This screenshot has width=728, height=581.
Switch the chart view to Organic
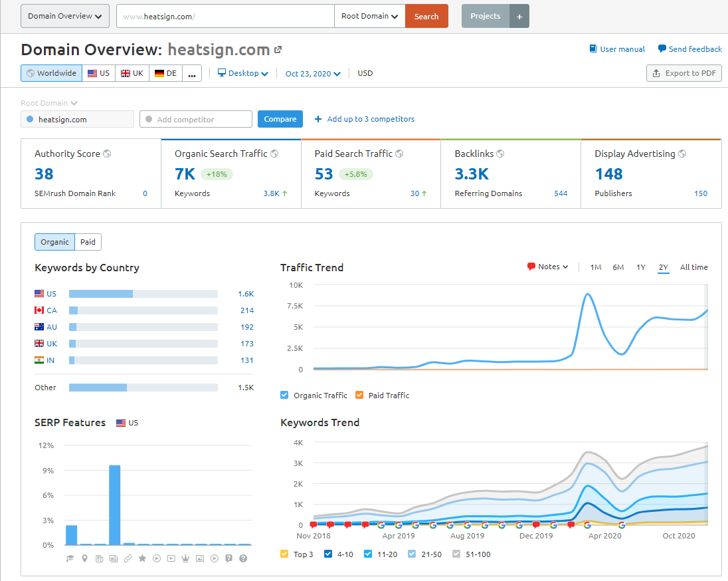[x=54, y=242]
